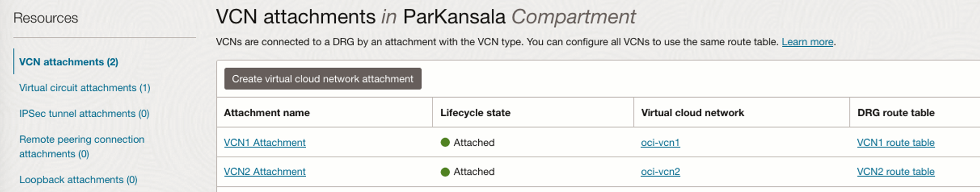The height and width of the screenshot is (192, 980).
Task: Open the oci-vcn1 network link
Action: 660,143
